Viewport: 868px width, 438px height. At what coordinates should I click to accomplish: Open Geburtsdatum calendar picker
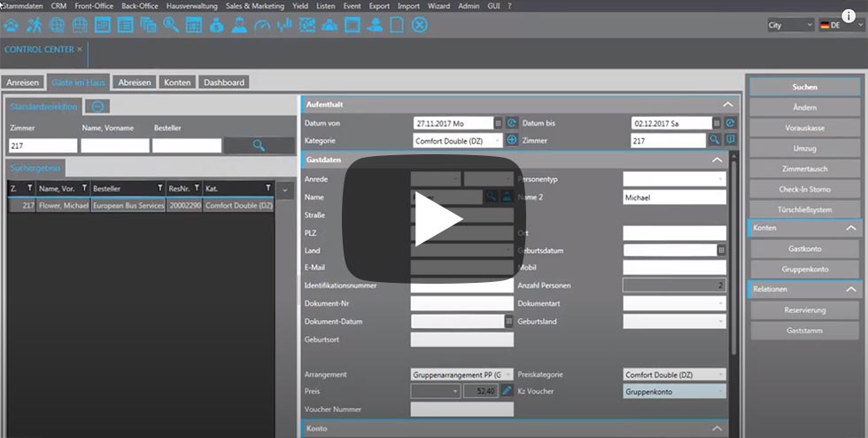pyautogui.click(x=721, y=250)
